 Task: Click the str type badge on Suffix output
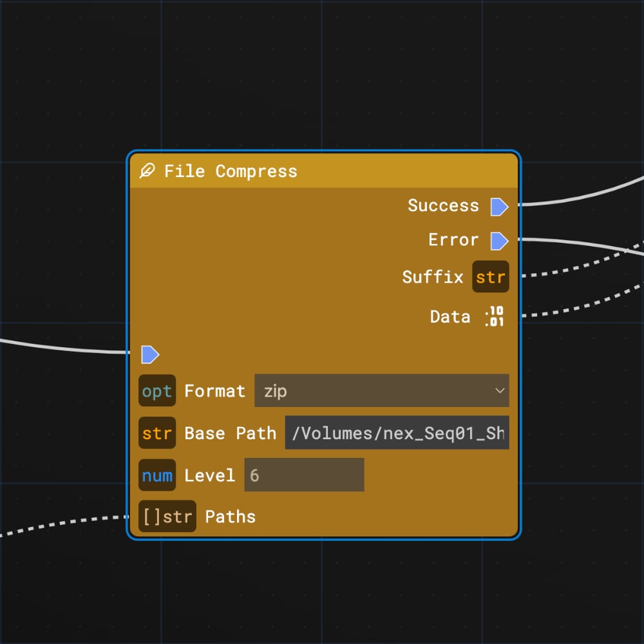490,277
